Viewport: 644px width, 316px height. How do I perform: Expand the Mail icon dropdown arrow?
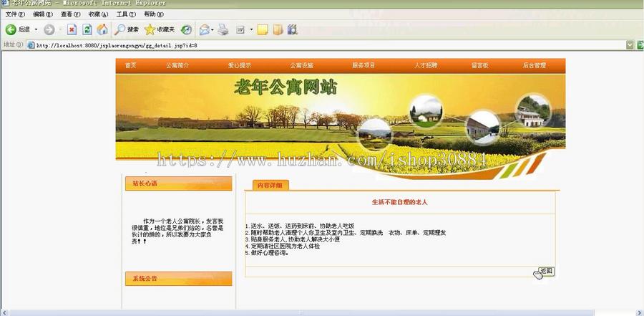(x=213, y=29)
